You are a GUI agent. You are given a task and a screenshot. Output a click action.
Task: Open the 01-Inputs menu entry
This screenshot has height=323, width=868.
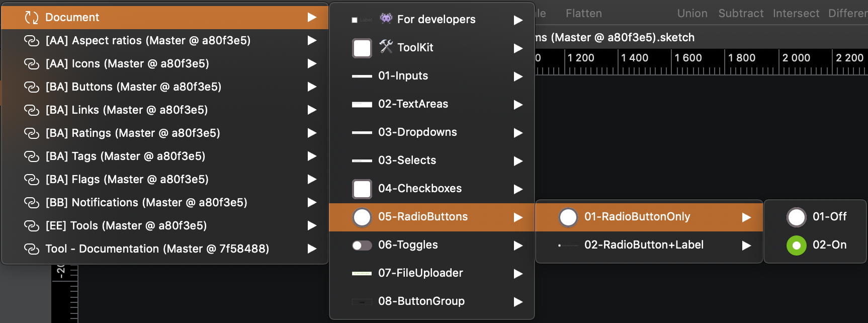pos(403,76)
